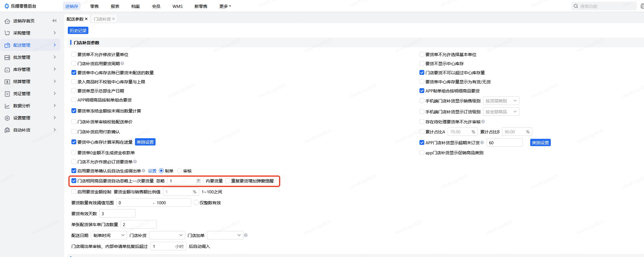Screen dimensions: 644x257
Task: Click the 单张配货装车单门店数量 field
Action: point(139,224)
